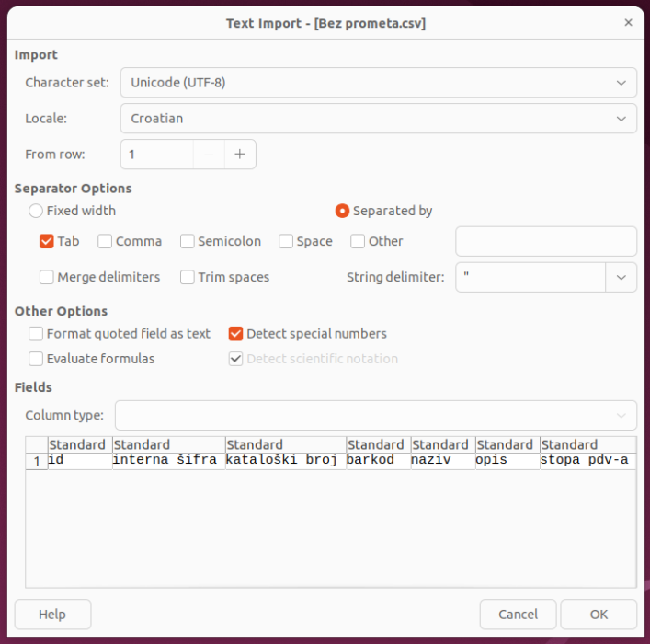Click the Cancel button
Screen dimensions: 650x644
click(518, 615)
